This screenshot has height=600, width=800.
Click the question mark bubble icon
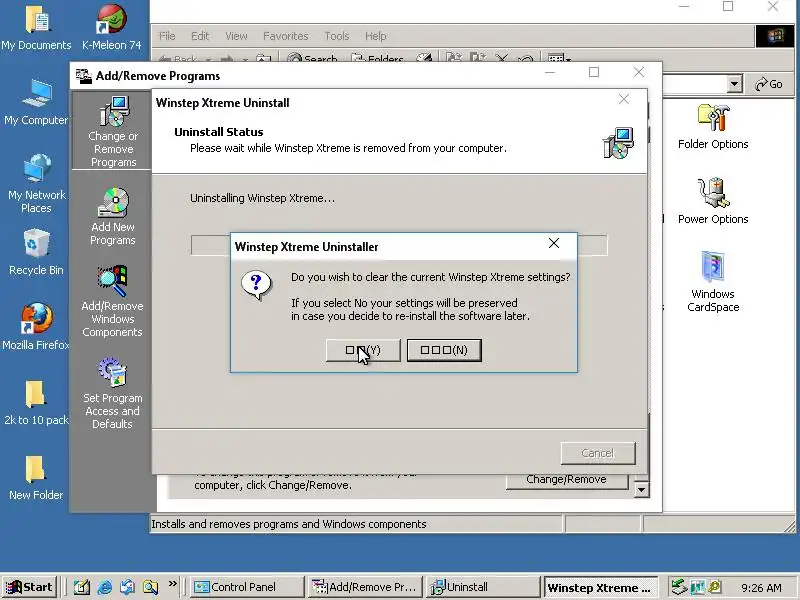click(256, 285)
